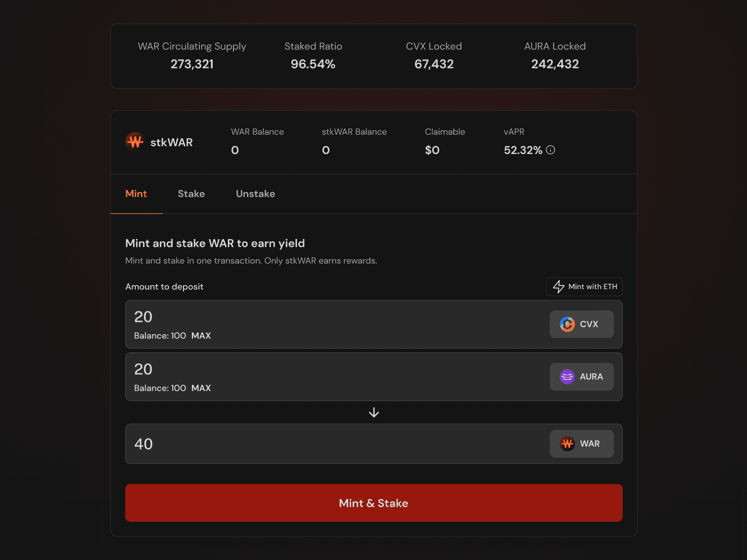The width and height of the screenshot is (747, 560).
Task: Click the WAR token logo in output field
Action: click(567, 444)
